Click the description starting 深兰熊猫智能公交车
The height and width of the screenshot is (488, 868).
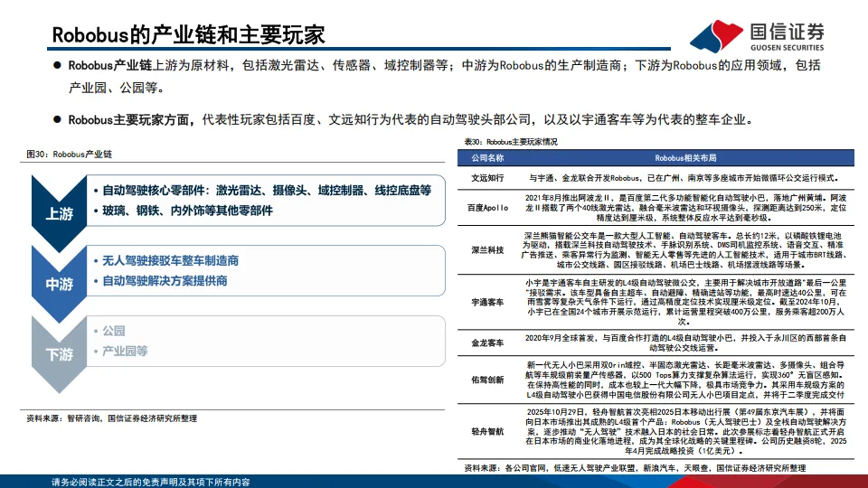tap(685, 250)
